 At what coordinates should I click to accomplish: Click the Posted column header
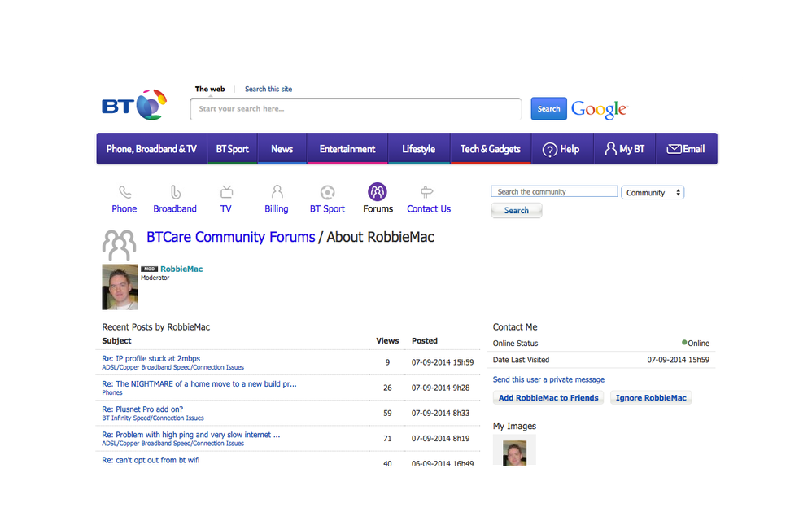pyautogui.click(x=425, y=340)
